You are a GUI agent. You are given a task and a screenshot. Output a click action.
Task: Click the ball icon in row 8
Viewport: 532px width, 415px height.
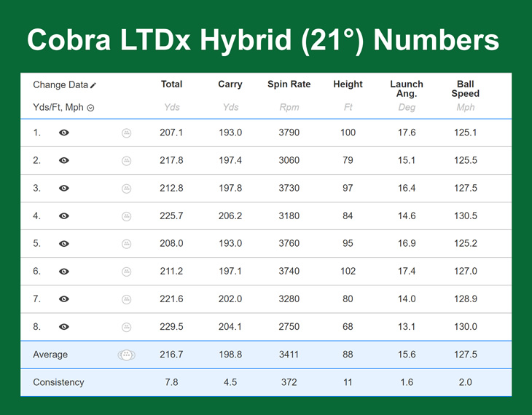127,327
